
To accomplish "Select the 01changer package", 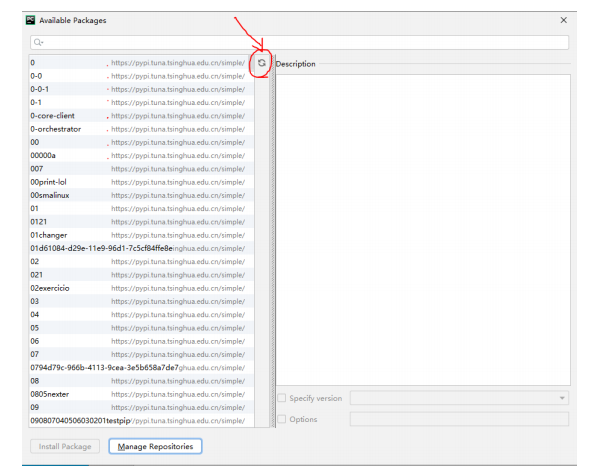I will coord(141,235).
